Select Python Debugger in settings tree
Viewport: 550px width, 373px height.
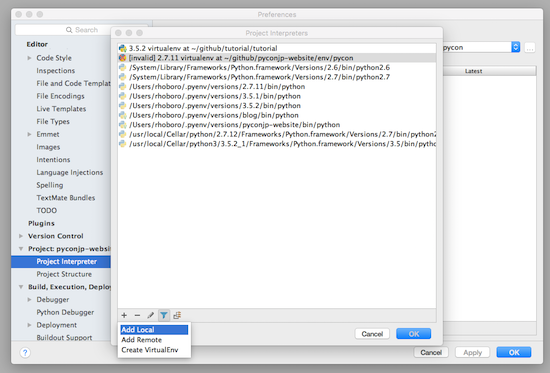coord(65,312)
